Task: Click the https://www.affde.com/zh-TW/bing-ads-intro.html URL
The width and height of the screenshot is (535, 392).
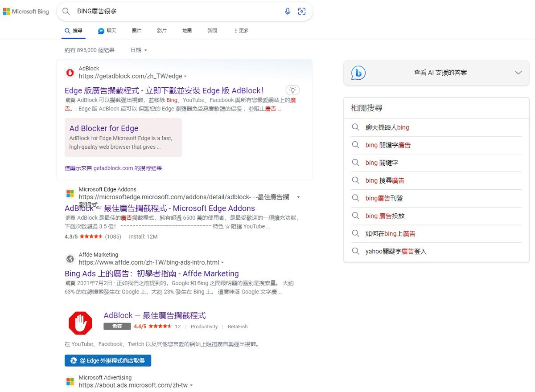Action: (149, 262)
